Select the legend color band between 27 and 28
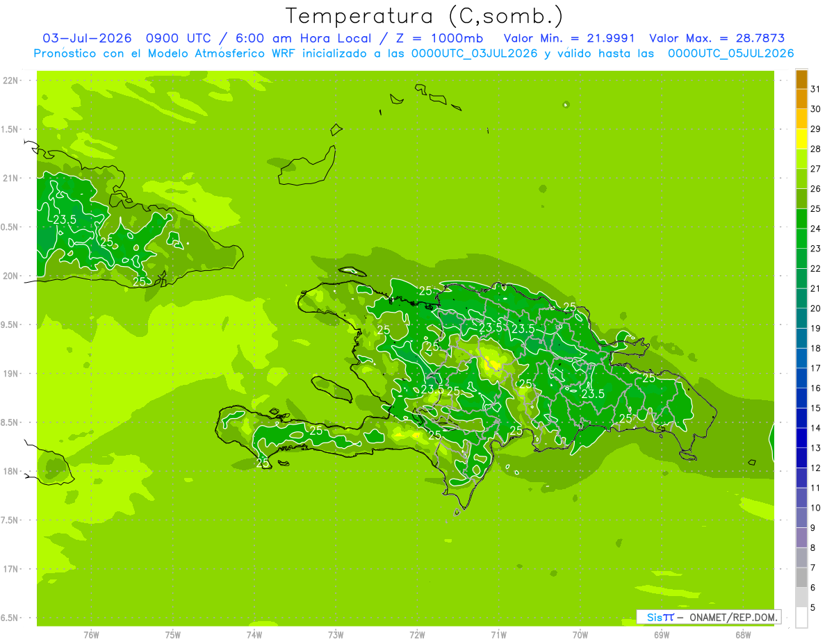 [x=801, y=159]
